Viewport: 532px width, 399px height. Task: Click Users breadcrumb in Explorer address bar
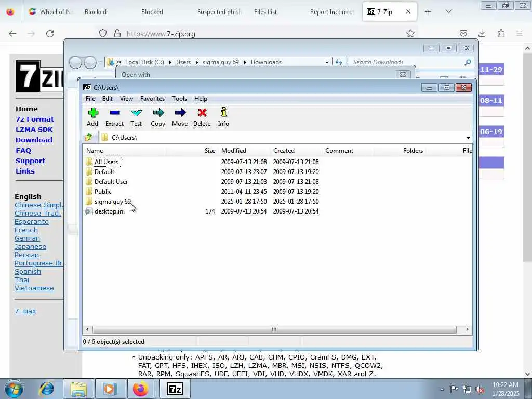183,62
